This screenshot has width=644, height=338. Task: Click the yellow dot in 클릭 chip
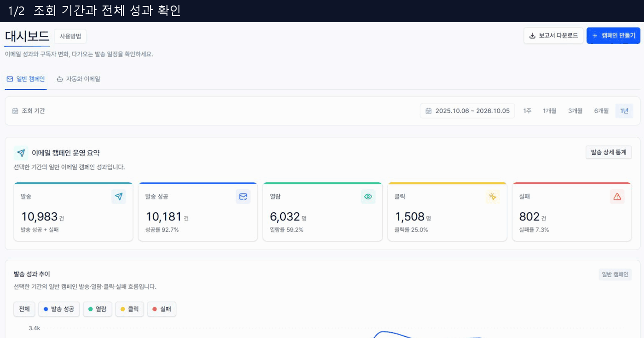click(x=123, y=309)
